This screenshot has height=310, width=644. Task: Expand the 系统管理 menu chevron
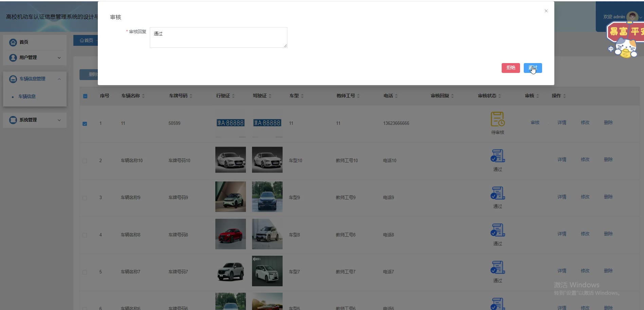(x=59, y=120)
